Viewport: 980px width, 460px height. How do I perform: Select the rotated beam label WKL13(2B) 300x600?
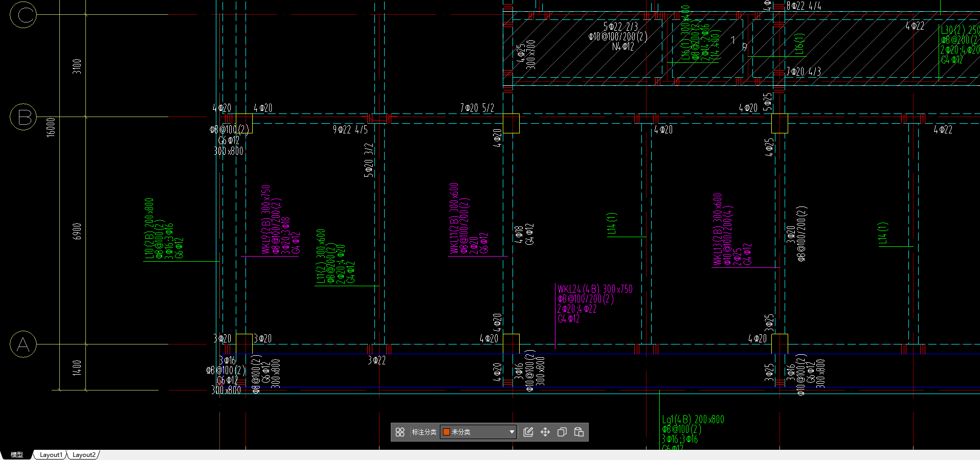[718, 229]
